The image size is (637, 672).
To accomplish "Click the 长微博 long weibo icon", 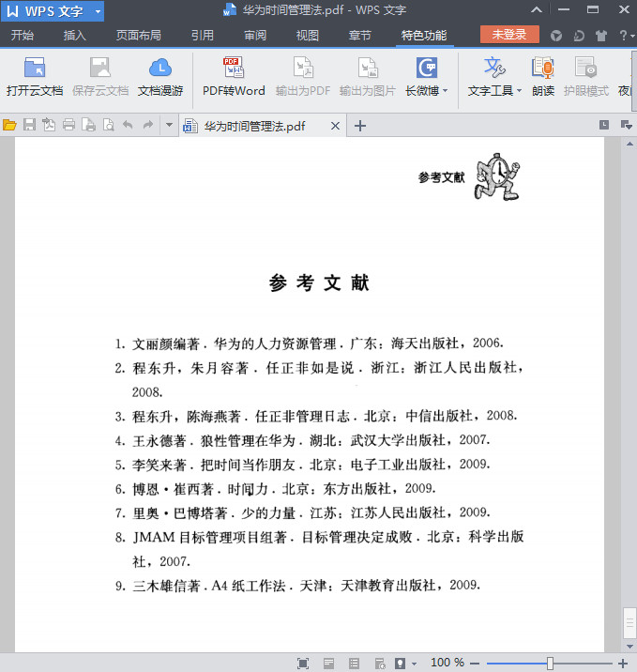I will coord(427,69).
